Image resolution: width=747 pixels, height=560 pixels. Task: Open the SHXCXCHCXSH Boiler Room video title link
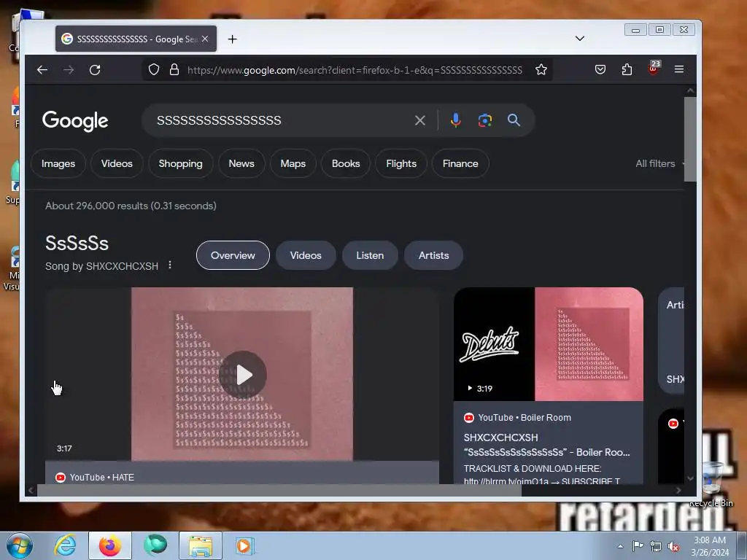(x=547, y=445)
